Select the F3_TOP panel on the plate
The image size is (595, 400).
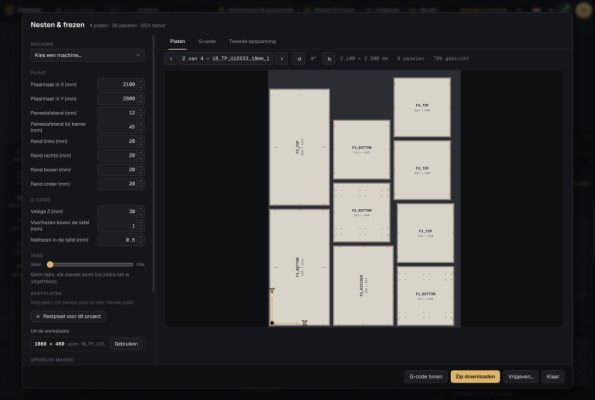299,147
